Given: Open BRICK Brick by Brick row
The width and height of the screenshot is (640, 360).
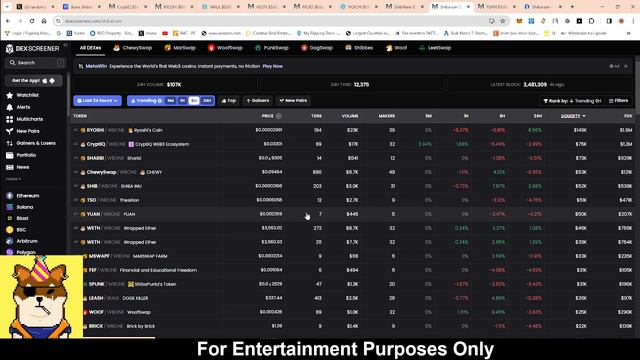Looking at the screenshot, I should 353,326.
